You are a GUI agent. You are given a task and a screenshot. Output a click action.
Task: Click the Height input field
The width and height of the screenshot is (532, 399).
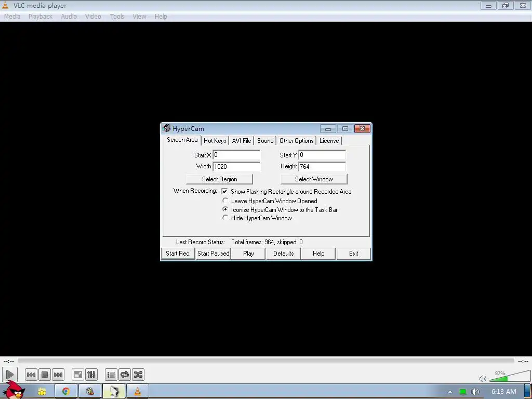coord(322,166)
